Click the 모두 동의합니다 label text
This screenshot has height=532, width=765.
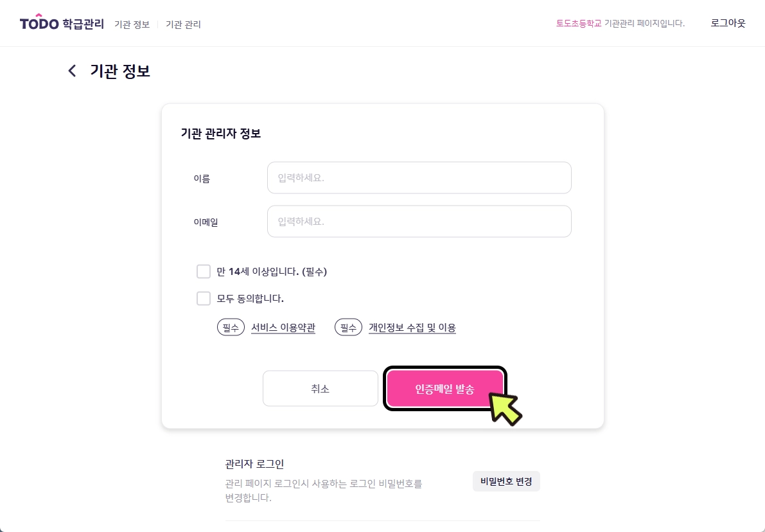pyautogui.click(x=251, y=299)
